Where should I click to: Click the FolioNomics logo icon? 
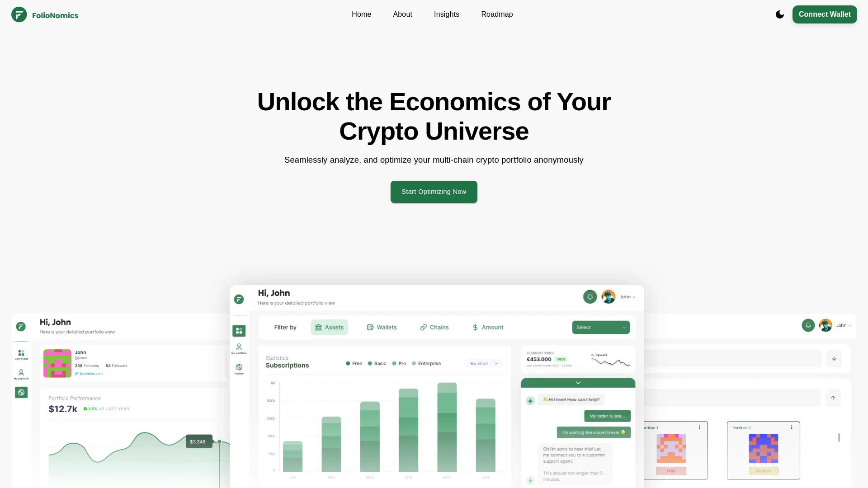pos(19,14)
